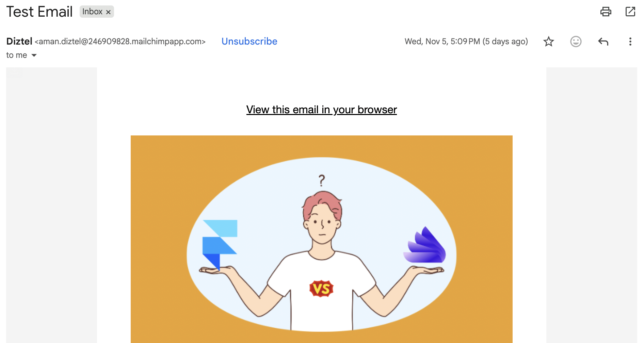Click the Test Email subject heading

tap(39, 12)
